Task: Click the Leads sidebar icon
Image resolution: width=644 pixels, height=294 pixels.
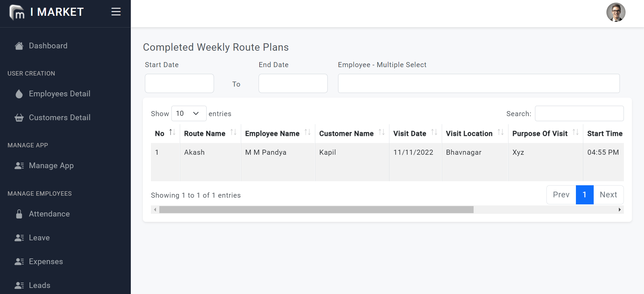Action: click(x=19, y=286)
